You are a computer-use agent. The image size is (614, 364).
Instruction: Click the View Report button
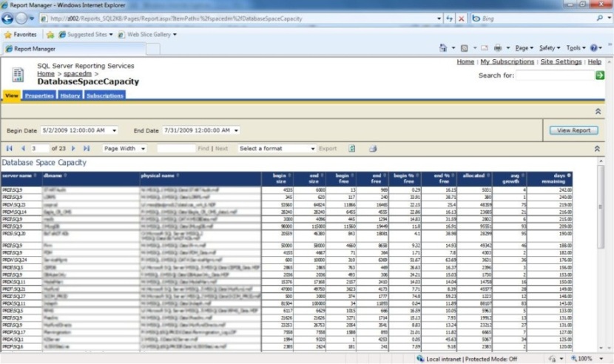pos(573,130)
